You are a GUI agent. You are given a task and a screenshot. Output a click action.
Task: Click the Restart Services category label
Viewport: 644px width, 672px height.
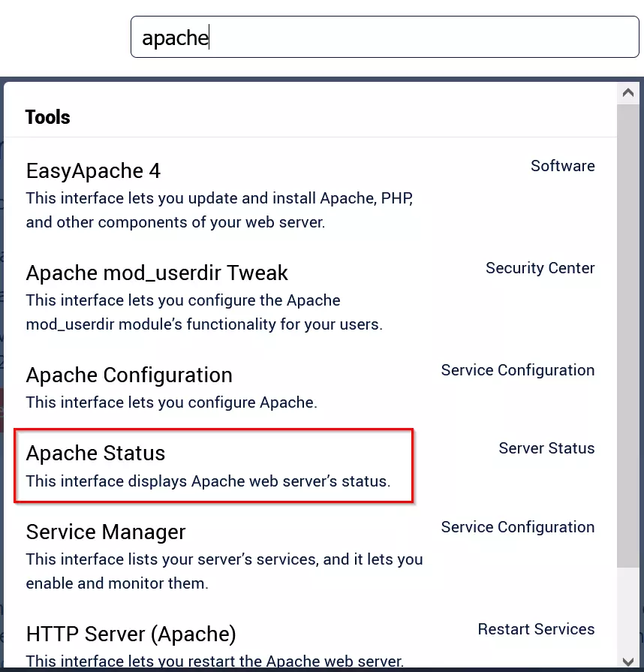point(536,629)
